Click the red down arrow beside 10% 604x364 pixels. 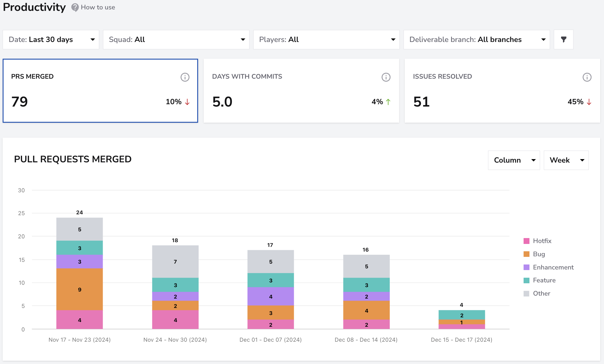click(x=187, y=102)
